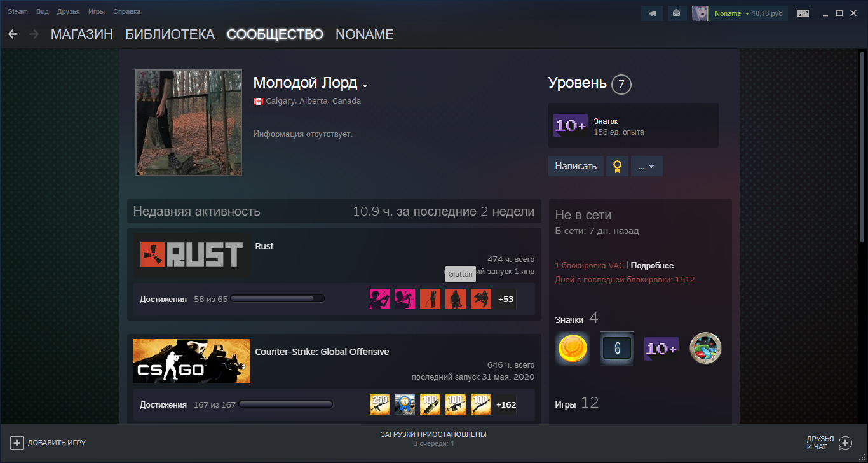Open the Игры menu
This screenshot has height=463, width=868.
[97, 12]
